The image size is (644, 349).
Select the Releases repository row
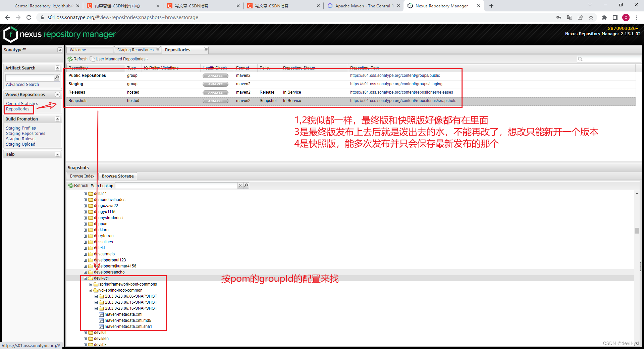351,92
